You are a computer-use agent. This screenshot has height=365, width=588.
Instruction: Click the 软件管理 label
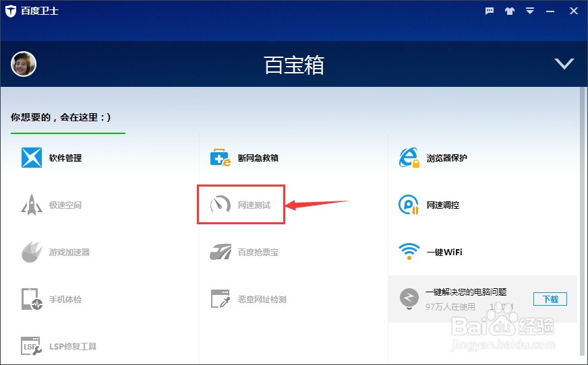coord(65,158)
